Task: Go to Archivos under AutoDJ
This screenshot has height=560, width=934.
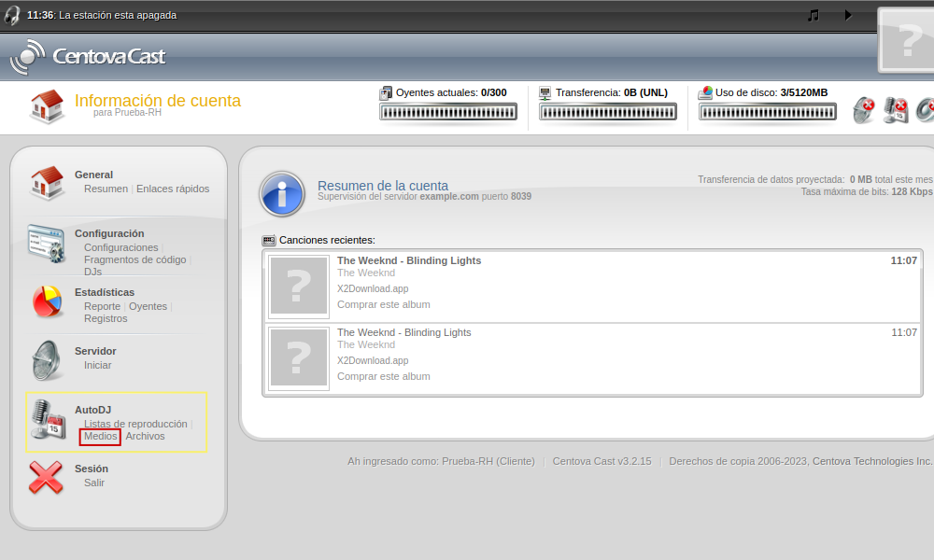Action: pos(145,436)
